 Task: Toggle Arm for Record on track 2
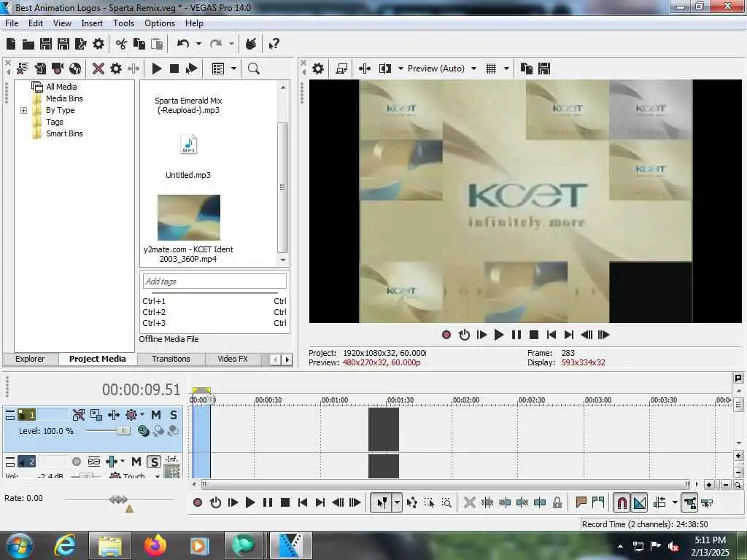click(76, 462)
